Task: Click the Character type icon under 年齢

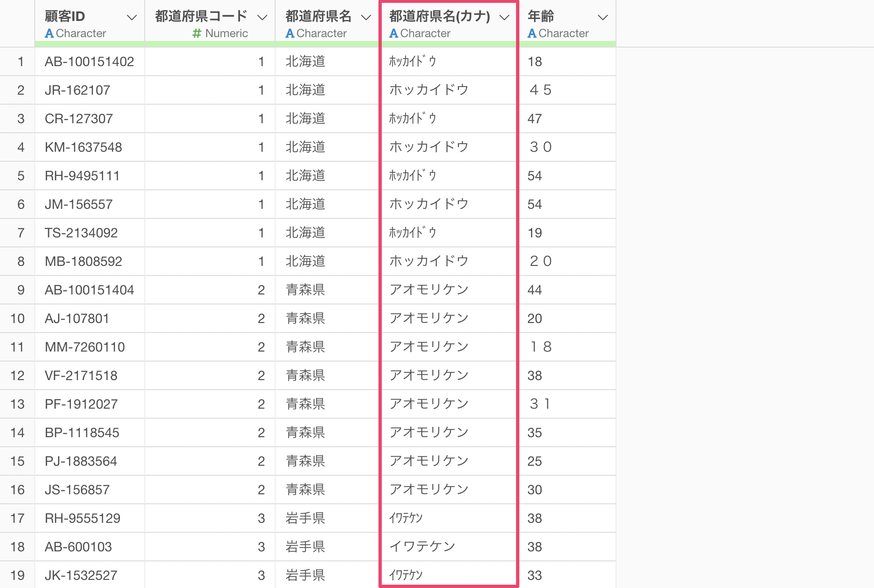Action: [x=532, y=33]
